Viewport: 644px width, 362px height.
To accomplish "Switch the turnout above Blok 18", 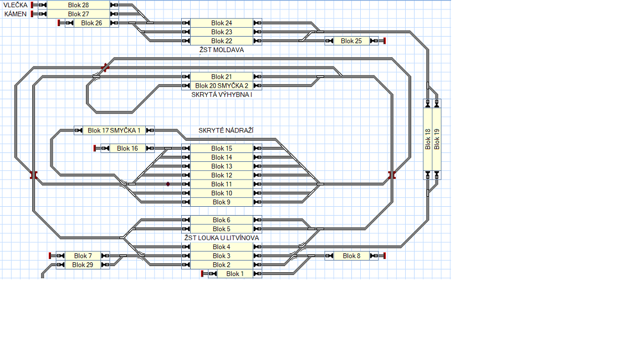I will point(428,86).
